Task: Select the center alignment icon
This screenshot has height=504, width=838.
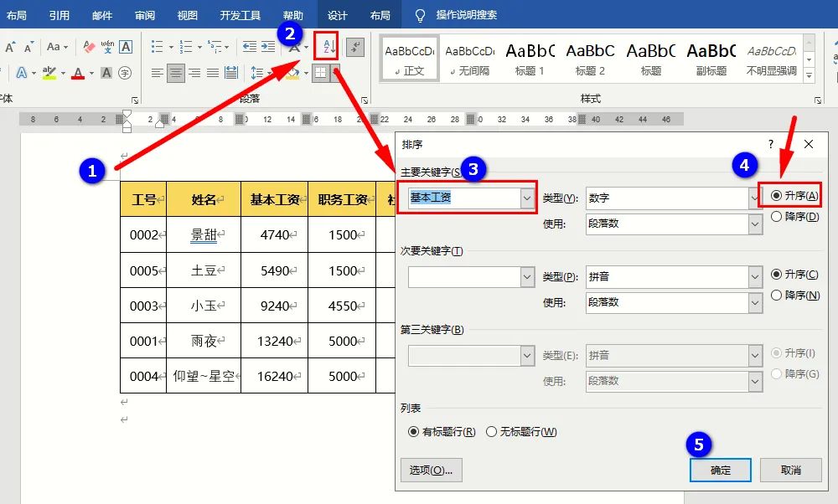Action: click(x=175, y=74)
